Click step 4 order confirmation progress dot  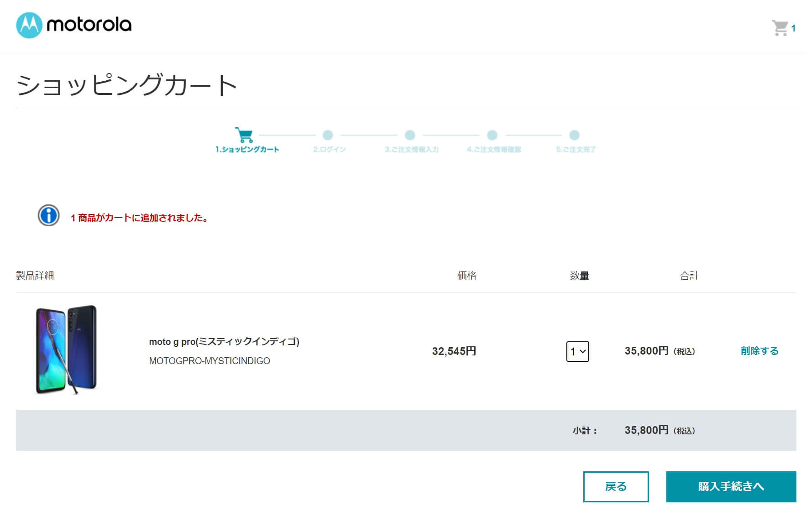pyautogui.click(x=492, y=135)
